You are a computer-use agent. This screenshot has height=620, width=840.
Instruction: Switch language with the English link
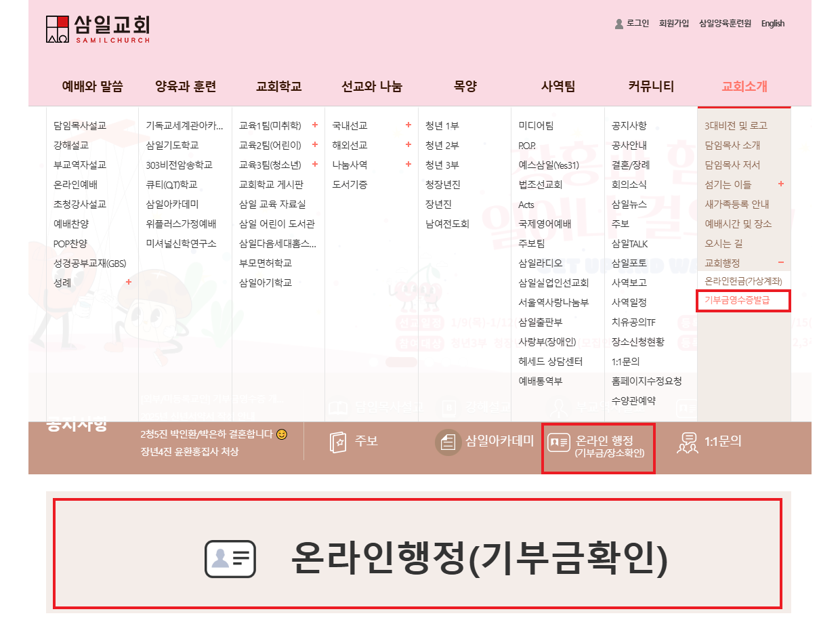click(x=772, y=24)
